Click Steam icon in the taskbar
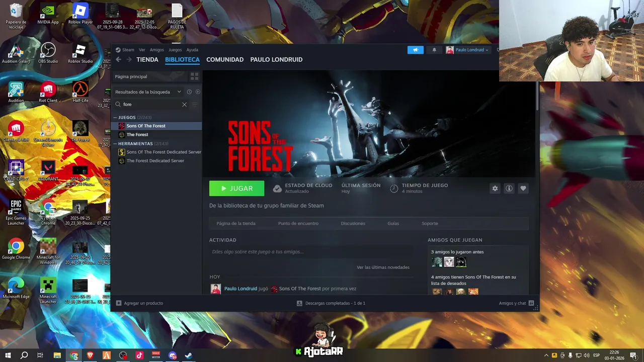The image size is (644, 362). 189,355
